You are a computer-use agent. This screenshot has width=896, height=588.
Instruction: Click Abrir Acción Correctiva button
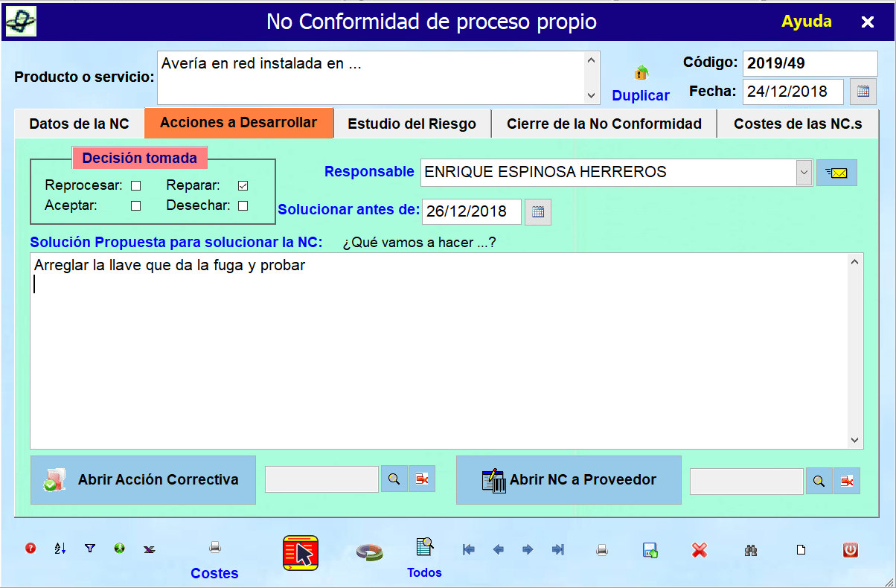click(x=143, y=480)
